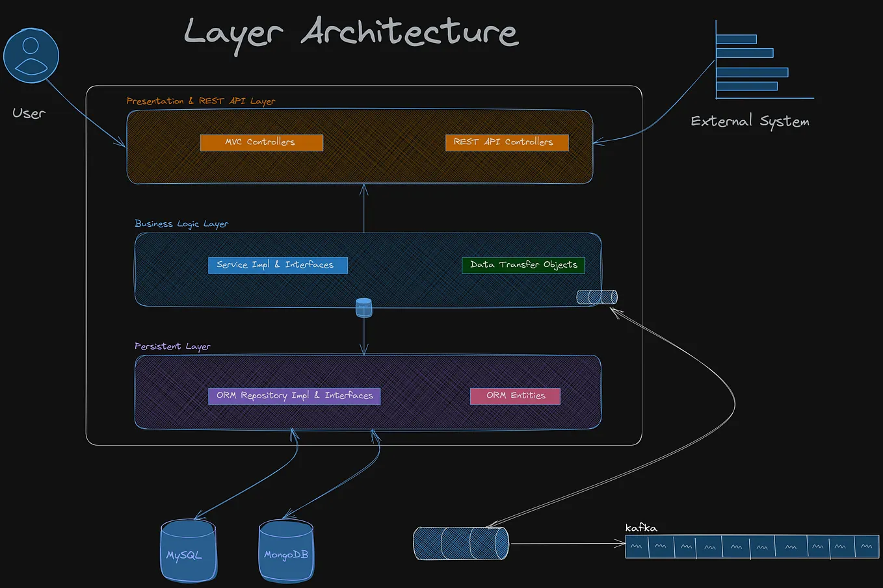Click the Business Logic Layer label
The image size is (883, 588).
pyautogui.click(x=181, y=224)
